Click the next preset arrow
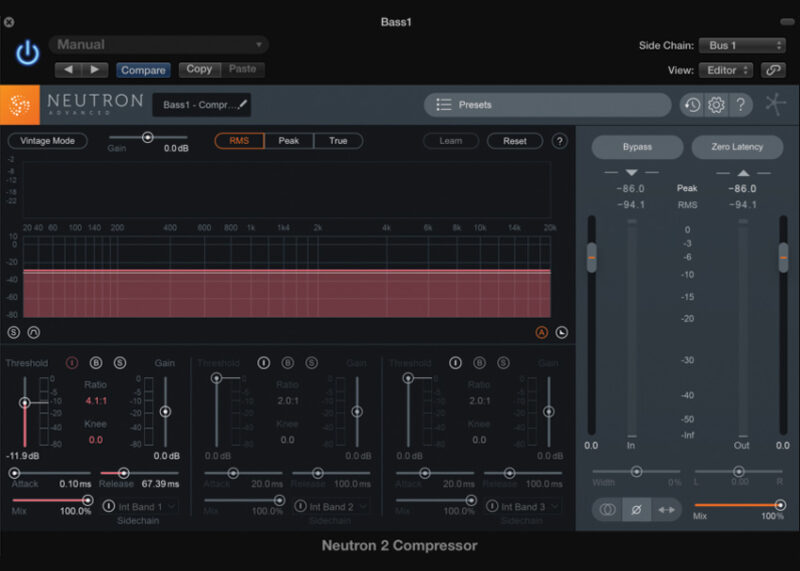The image size is (800, 571). click(95, 69)
